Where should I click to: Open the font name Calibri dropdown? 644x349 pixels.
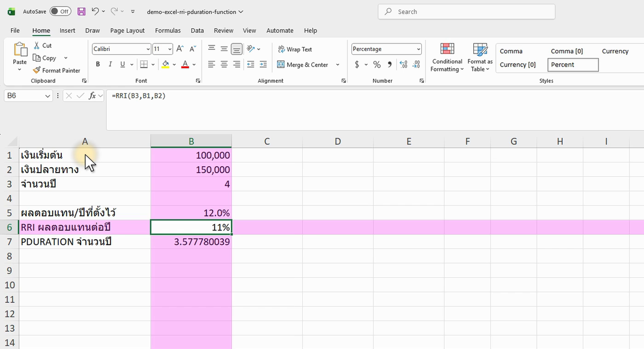click(148, 49)
